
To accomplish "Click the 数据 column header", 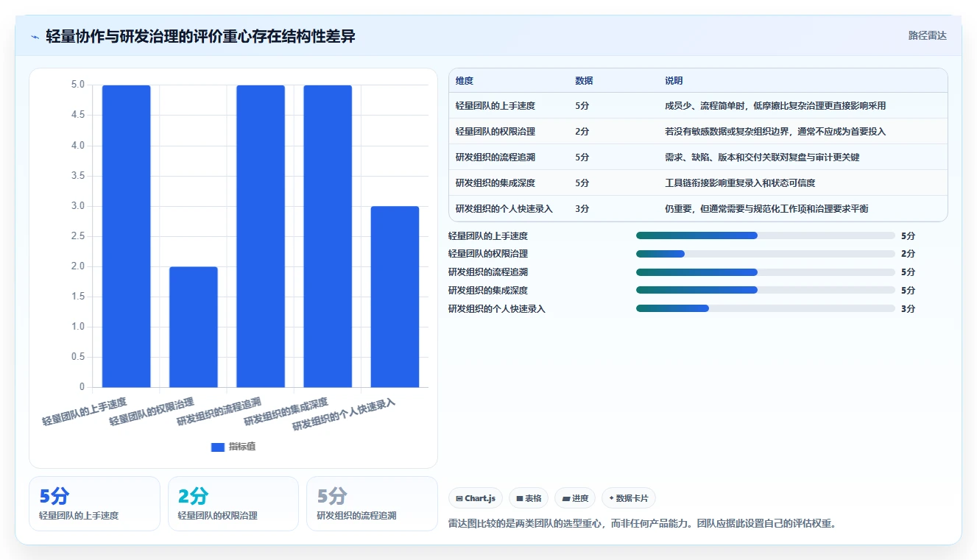I will 584,81.
